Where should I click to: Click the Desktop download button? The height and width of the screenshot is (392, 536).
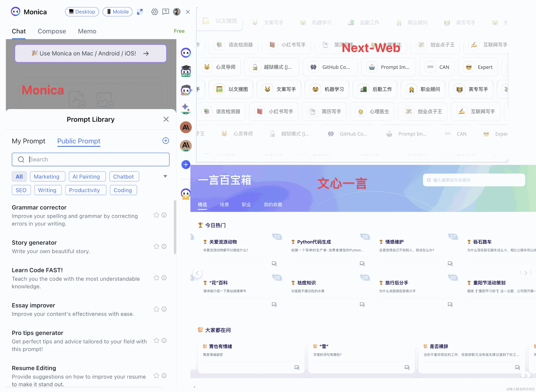tap(82, 12)
